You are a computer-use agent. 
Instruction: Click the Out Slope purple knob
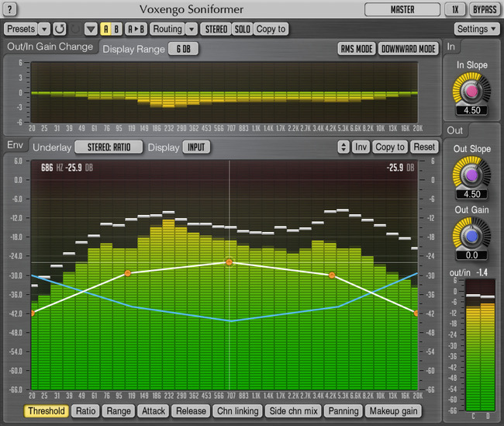(x=471, y=175)
